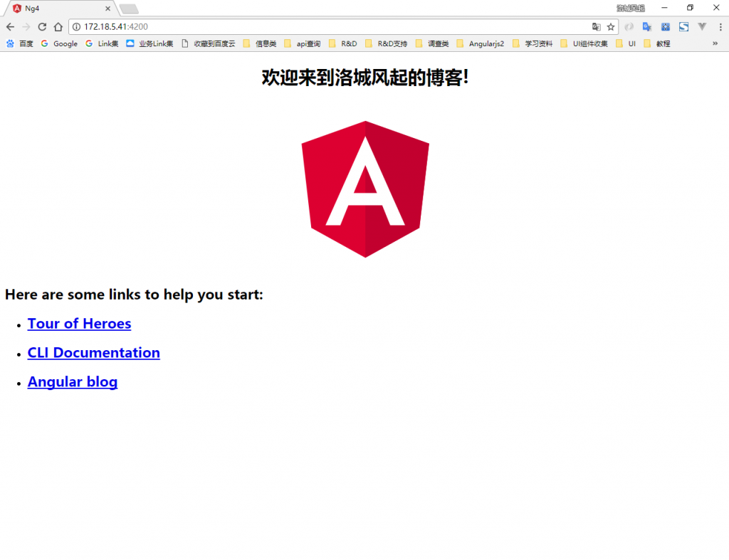The height and width of the screenshot is (560, 729).
Task: Close the Ng4 tab
Action: tap(108, 9)
